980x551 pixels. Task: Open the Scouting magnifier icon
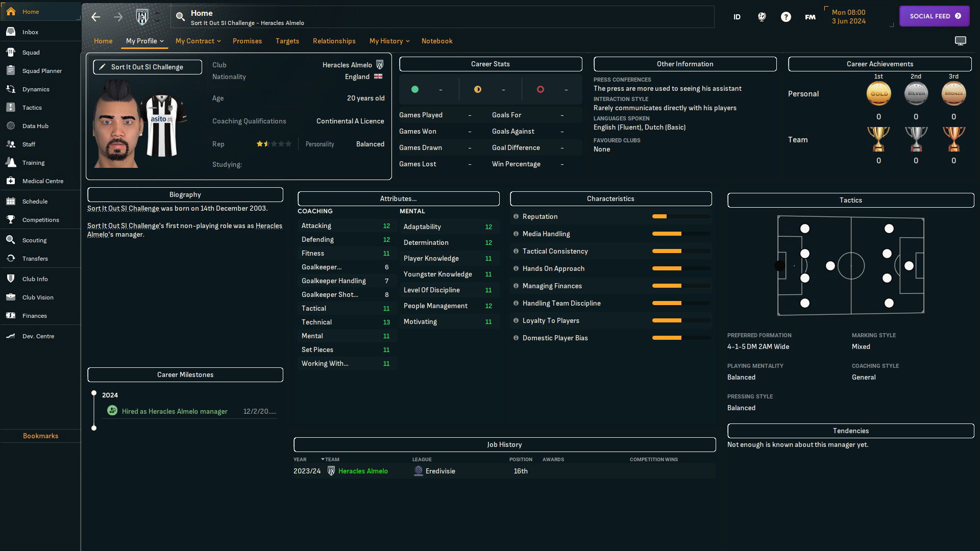click(x=11, y=240)
